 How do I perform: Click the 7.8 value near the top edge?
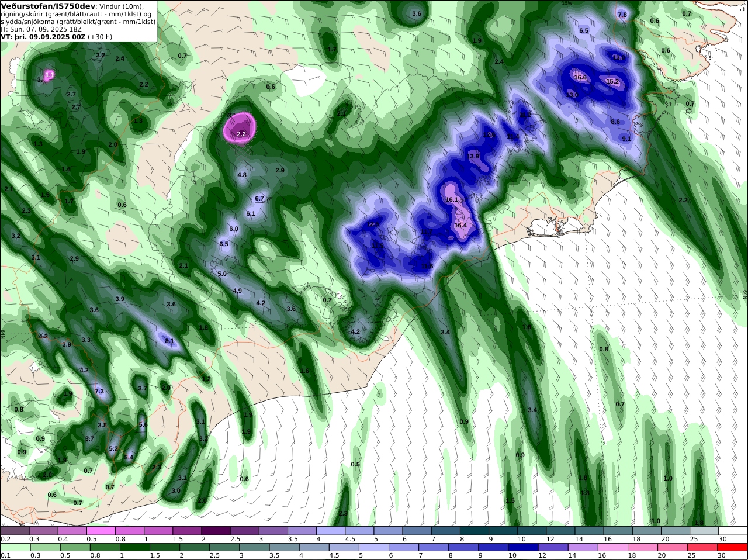622,15
